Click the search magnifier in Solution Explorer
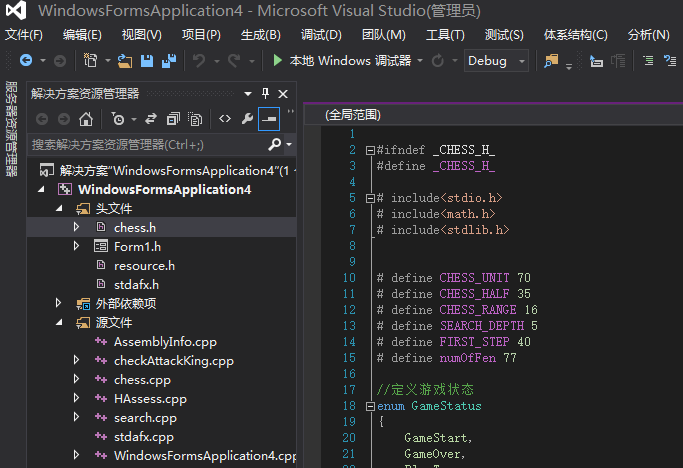The image size is (683, 468). click(274, 144)
